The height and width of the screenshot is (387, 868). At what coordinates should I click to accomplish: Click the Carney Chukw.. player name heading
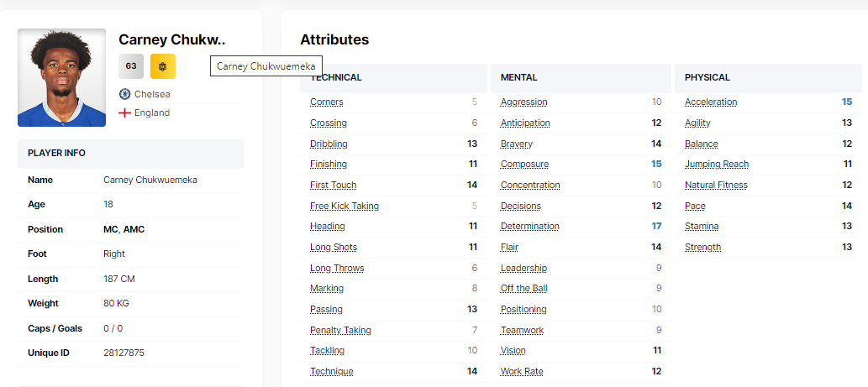[172, 39]
